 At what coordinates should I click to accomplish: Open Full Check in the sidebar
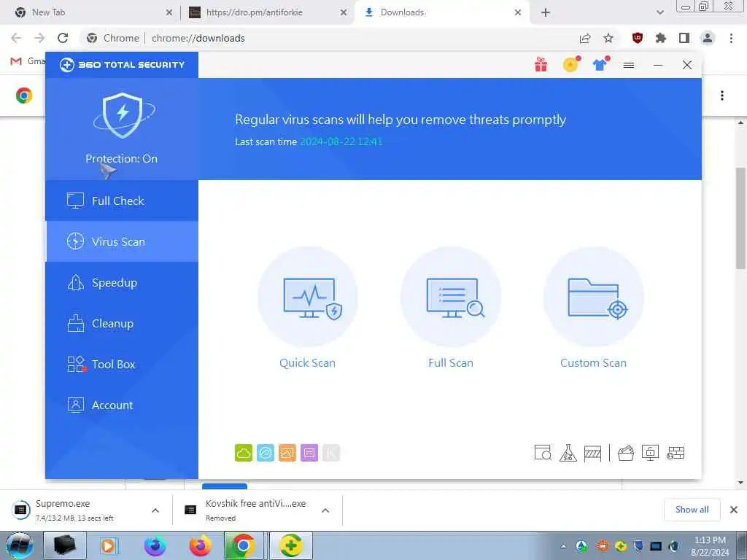(122, 201)
